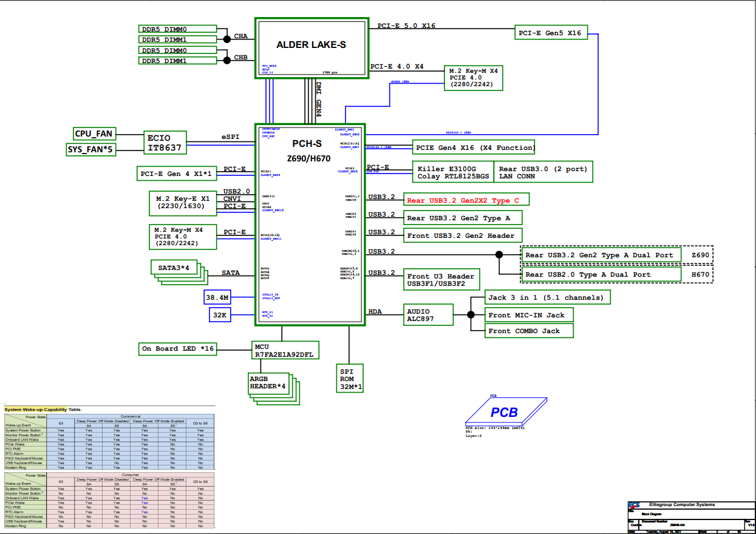The image size is (756, 534).
Task: Select the Front U3 Header USB3F1/USB3F2 block
Action: [443, 280]
